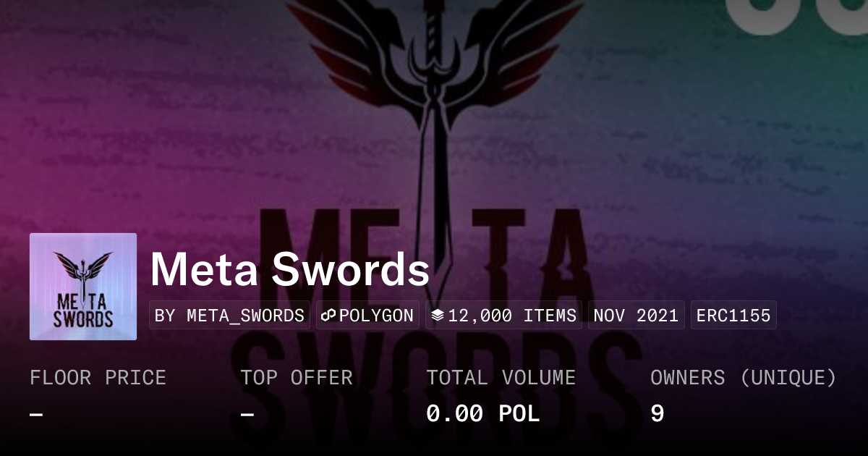Screen dimensions: 868x456
Task: Click the Meta Swords collection avatar thumbnail
Action: coord(83,287)
